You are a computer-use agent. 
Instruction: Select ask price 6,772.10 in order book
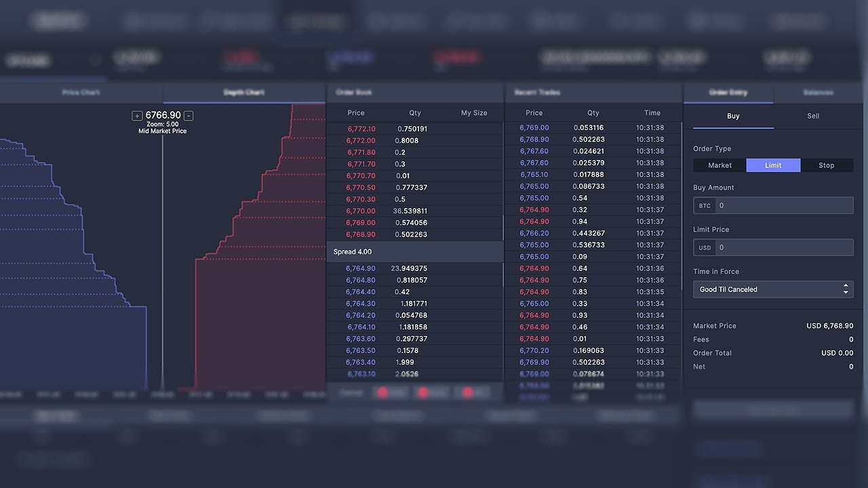click(361, 129)
